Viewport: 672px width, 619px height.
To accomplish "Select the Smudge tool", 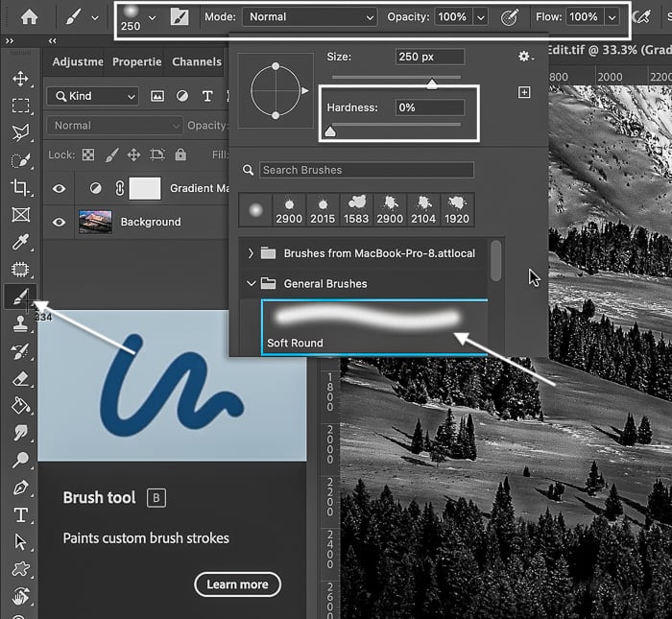I will click(x=20, y=433).
